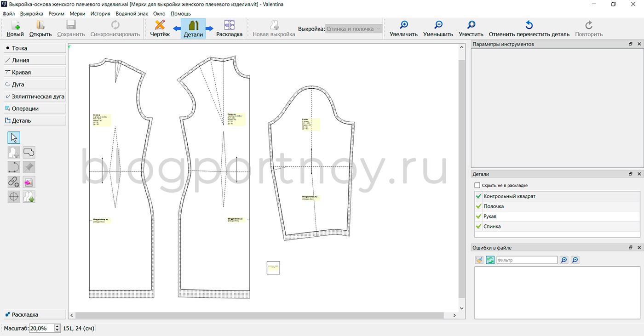Float the Параметры инструментов panel

631,44
